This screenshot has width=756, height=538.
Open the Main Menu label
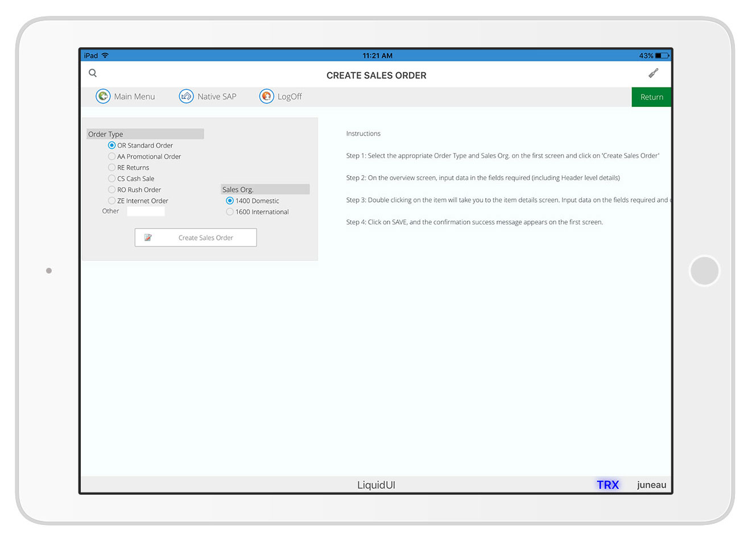134,97
